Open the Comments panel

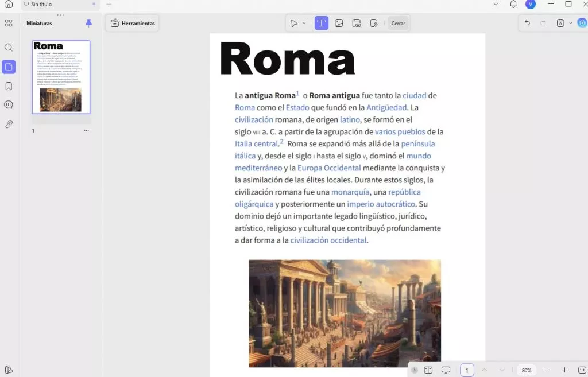[9, 105]
